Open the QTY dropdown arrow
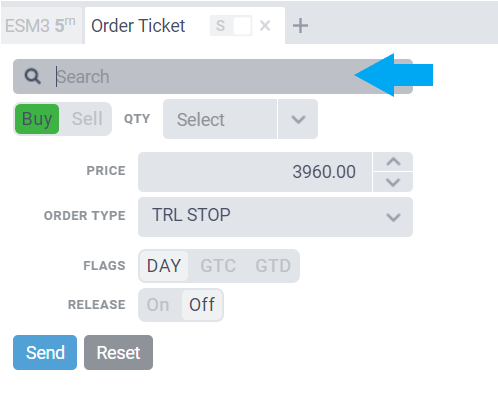This screenshot has width=498, height=398. [298, 119]
